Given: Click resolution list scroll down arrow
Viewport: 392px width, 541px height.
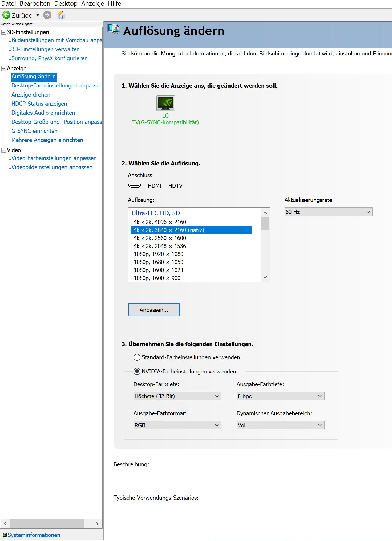Looking at the screenshot, I should click(x=265, y=277).
